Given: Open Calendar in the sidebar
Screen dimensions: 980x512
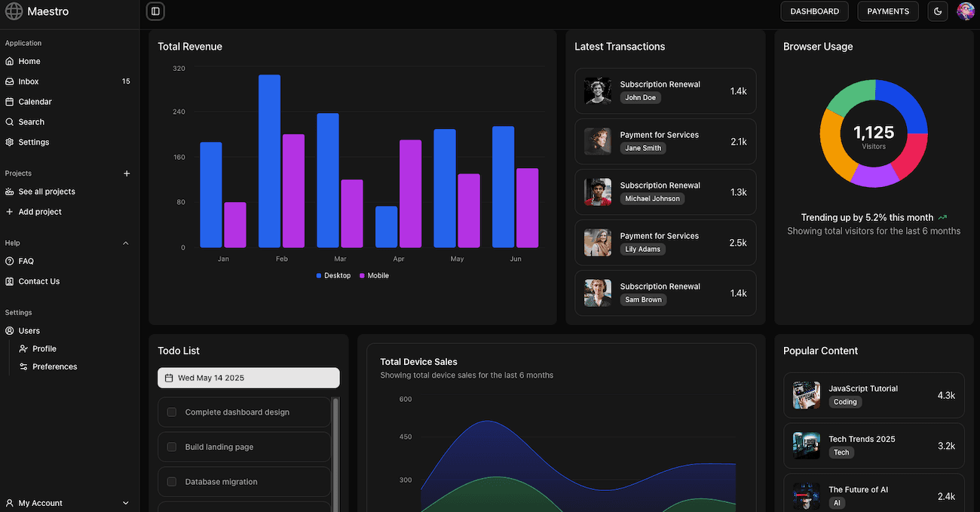Looking at the screenshot, I should pyautogui.click(x=35, y=102).
